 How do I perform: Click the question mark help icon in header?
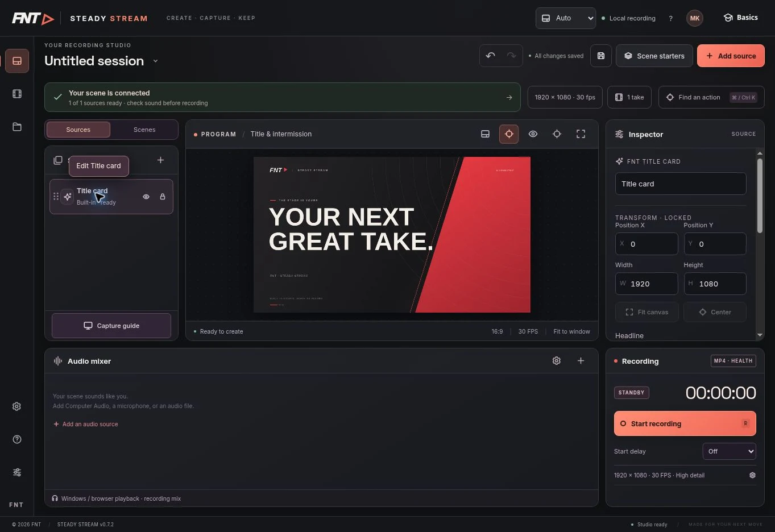[x=671, y=18]
